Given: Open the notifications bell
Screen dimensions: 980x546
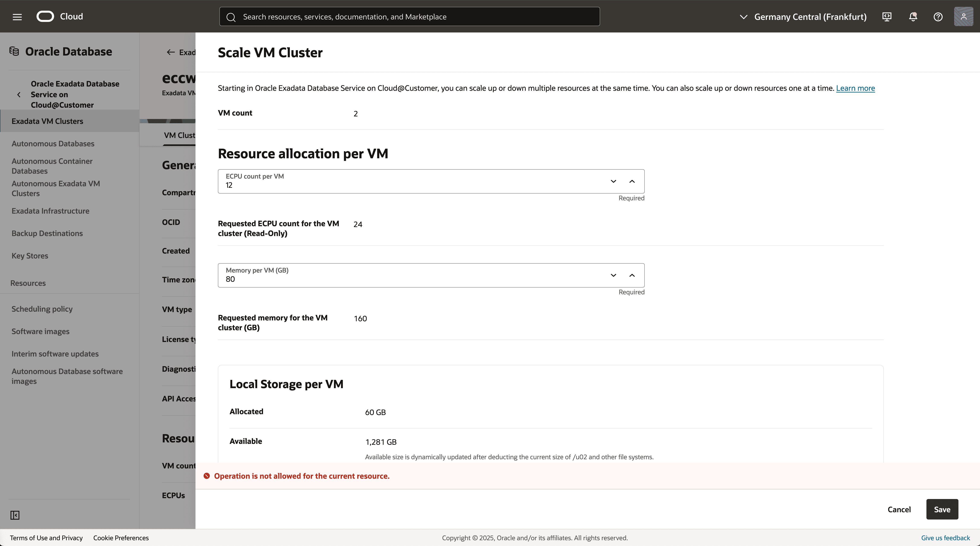Looking at the screenshot, I should [913, 17].
